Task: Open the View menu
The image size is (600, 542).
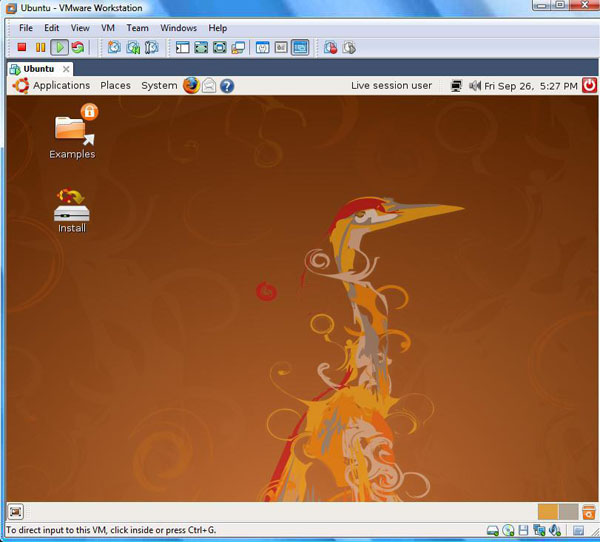Action: coord(80,28)
